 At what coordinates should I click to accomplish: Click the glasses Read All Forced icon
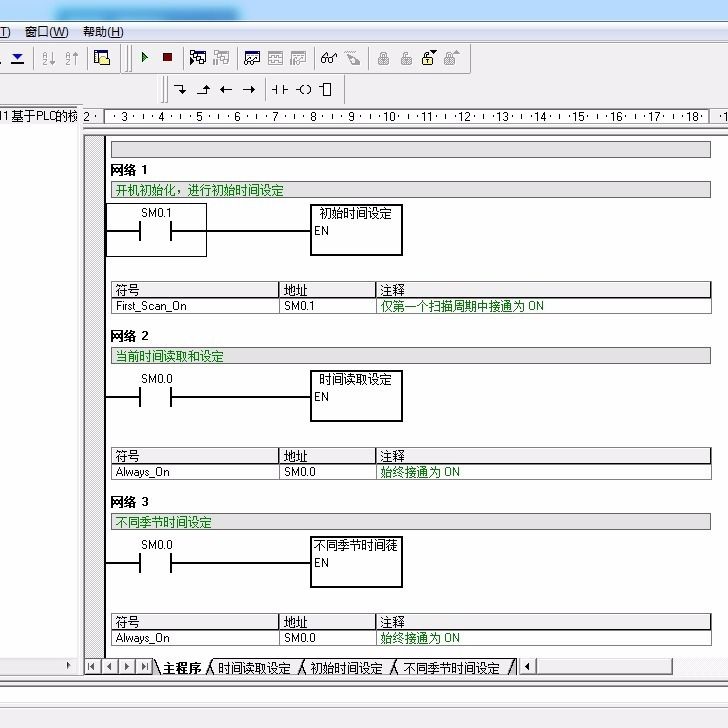[329, 58]
